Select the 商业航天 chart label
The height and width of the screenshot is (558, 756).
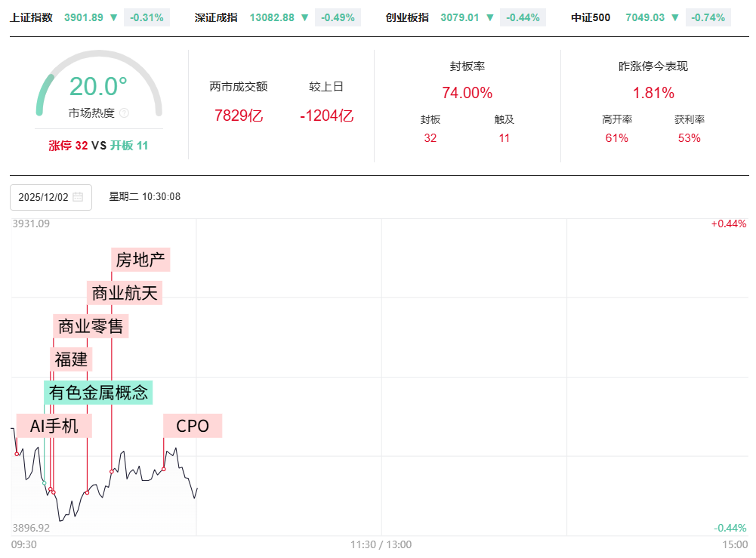pos(125,293)
